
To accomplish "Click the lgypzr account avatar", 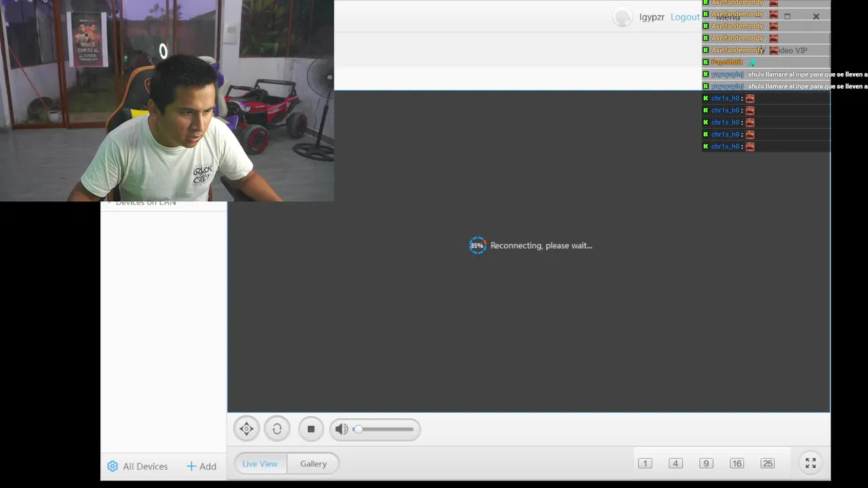I will [622, 17].
